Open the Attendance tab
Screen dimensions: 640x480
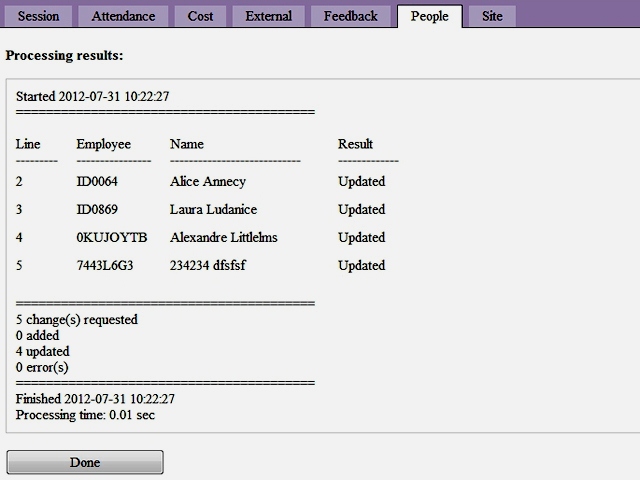tap(123, 16)
